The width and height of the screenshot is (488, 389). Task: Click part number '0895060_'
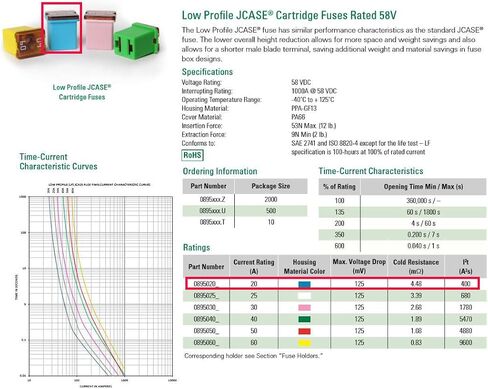206,343
